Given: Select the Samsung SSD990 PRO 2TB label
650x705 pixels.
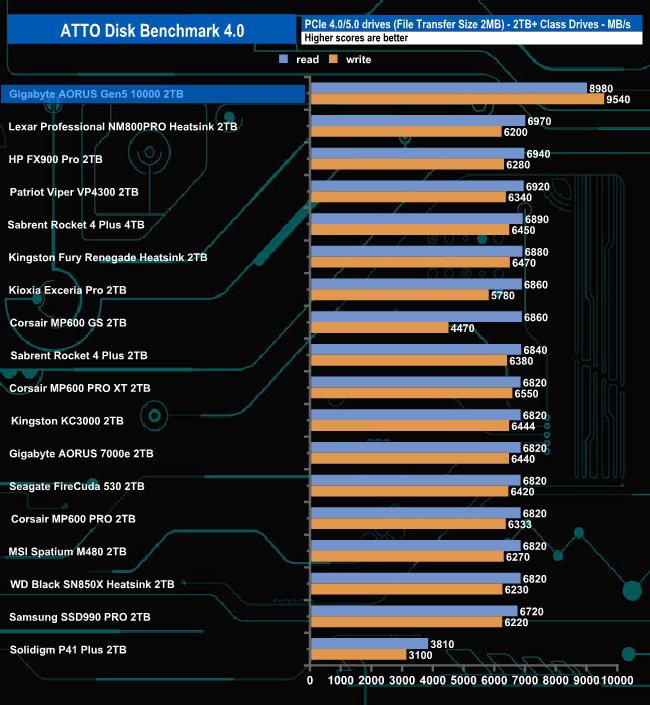Looking at the screenshot, I should [x=80, y=617].
